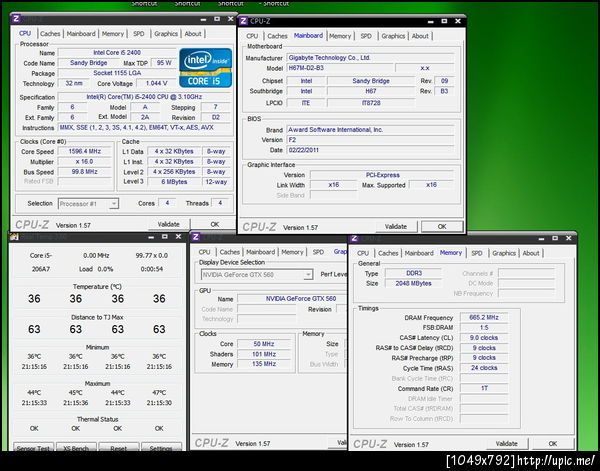Click OK in the DDR3 Memory window

[553, 444]
